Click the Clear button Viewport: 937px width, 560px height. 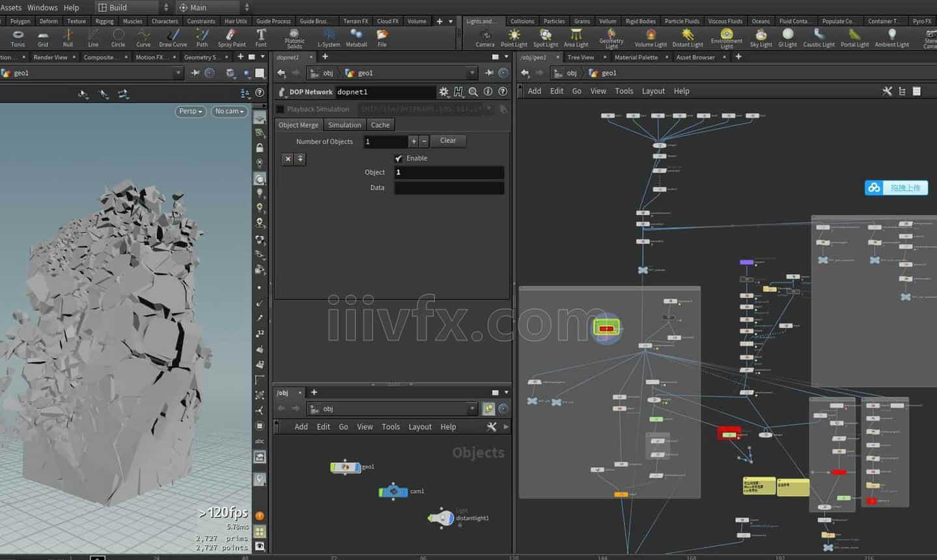[x=448, y=141]
